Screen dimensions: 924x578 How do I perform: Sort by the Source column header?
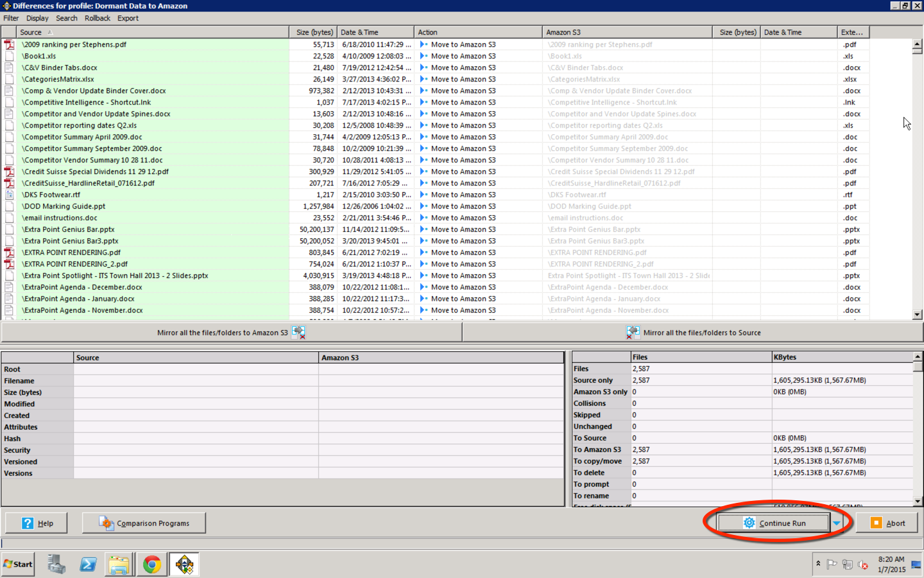tap(153, 32)
